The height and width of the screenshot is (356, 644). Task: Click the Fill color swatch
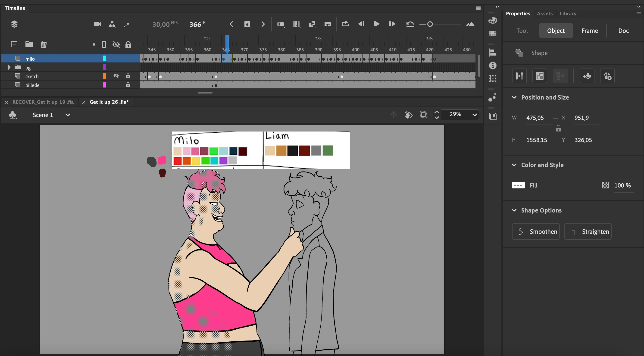click(x=518, y=185)
